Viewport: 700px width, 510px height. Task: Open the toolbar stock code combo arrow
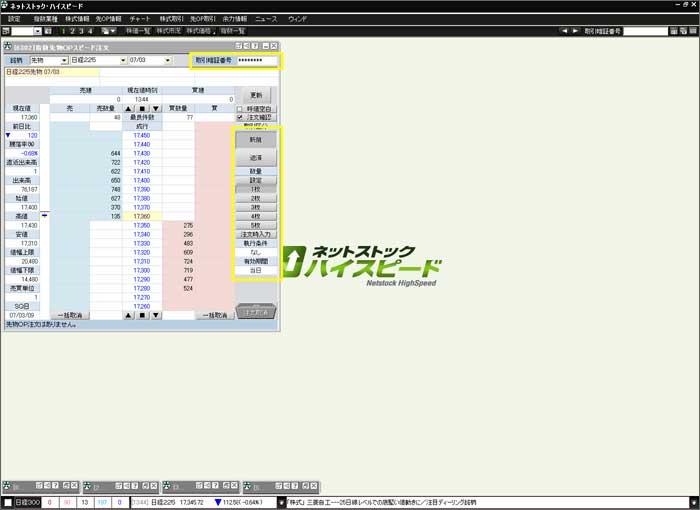pos(38,31)
